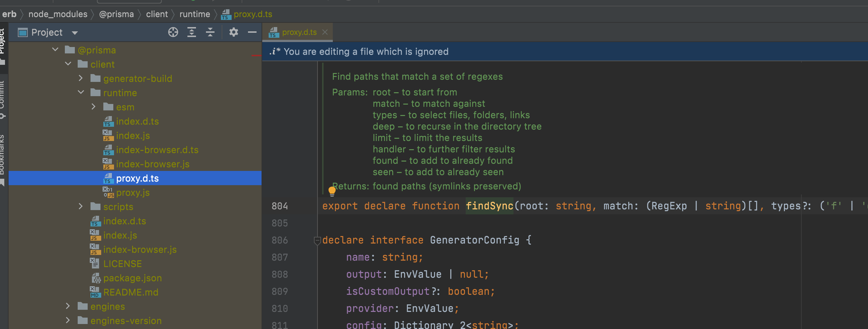Click the JS file icon beside proxy.js
Screen dimensions: 868x329
(108, 193)
